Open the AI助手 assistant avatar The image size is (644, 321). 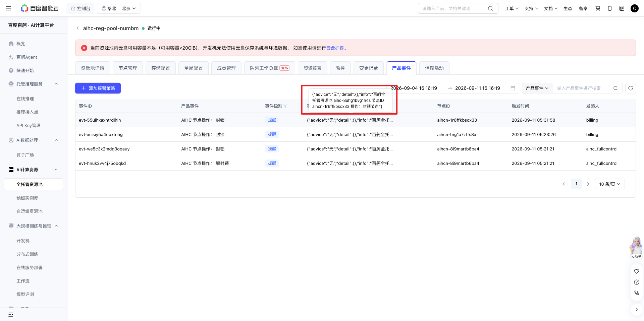636,247
